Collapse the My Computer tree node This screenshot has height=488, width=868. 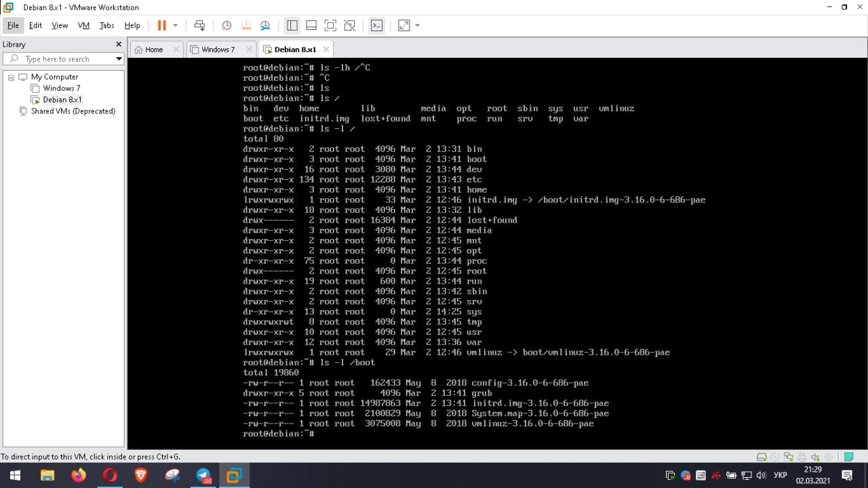pos(11,77)
